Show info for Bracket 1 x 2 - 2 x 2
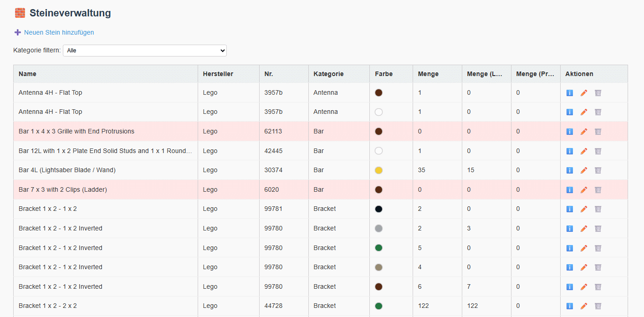Viewport: 644px width, 317px height. [569, 306]
